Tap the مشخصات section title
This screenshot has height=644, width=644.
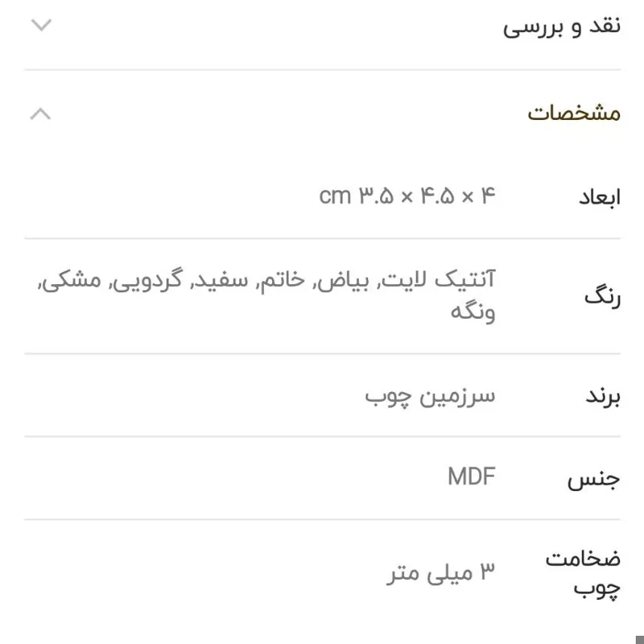click(574, 113)
